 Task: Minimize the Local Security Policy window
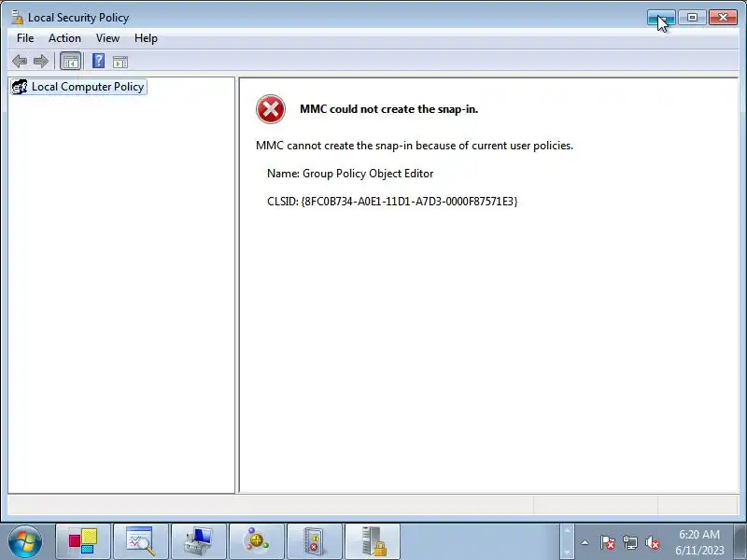(x=661, y=18)
